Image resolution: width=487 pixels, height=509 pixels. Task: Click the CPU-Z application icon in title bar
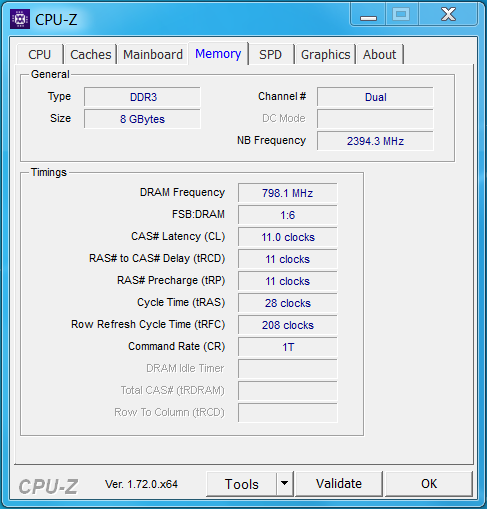click(x=20, y=19)
